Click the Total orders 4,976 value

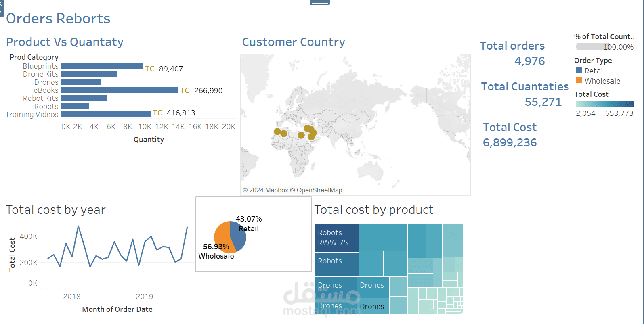click(x=529, y=61)
